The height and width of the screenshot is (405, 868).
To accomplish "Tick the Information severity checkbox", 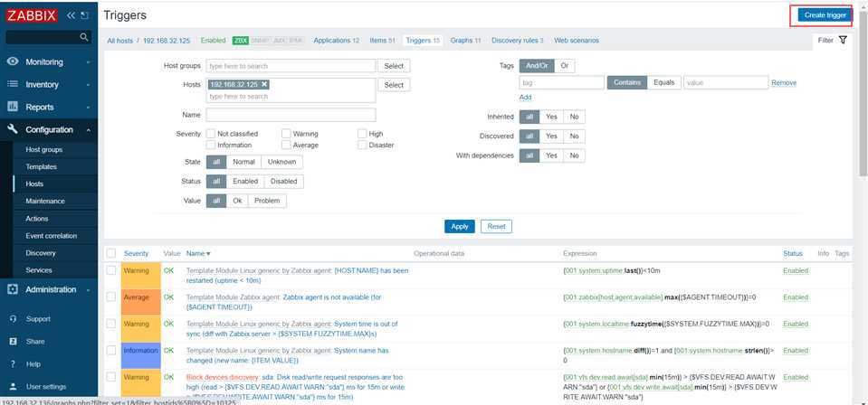I will 210,145.
